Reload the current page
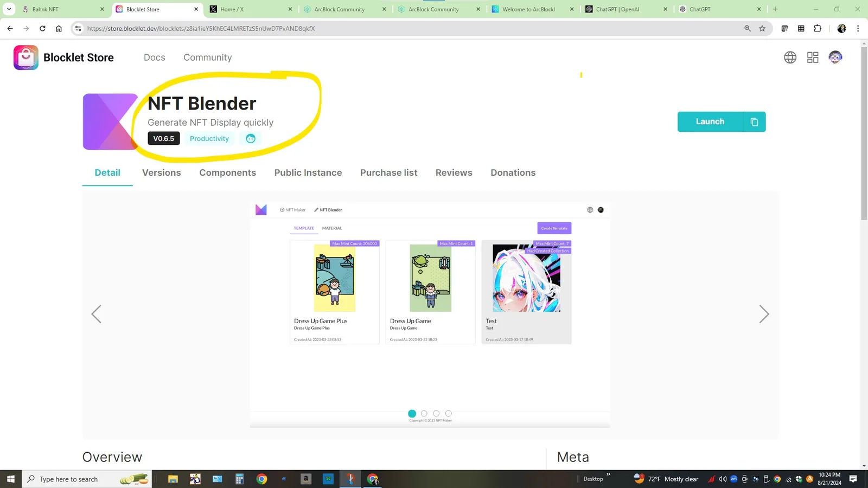Screen dimensions: 868x488 click(42, 28)
